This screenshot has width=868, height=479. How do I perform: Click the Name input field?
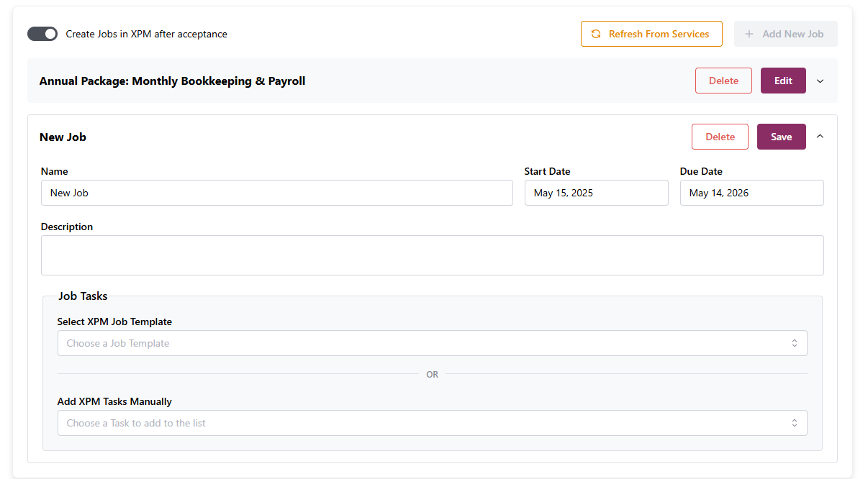point(277,193)
